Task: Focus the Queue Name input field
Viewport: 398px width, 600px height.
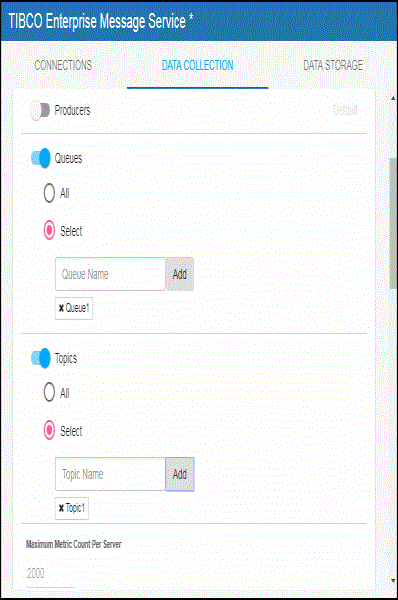Action: tap(110, 274)
